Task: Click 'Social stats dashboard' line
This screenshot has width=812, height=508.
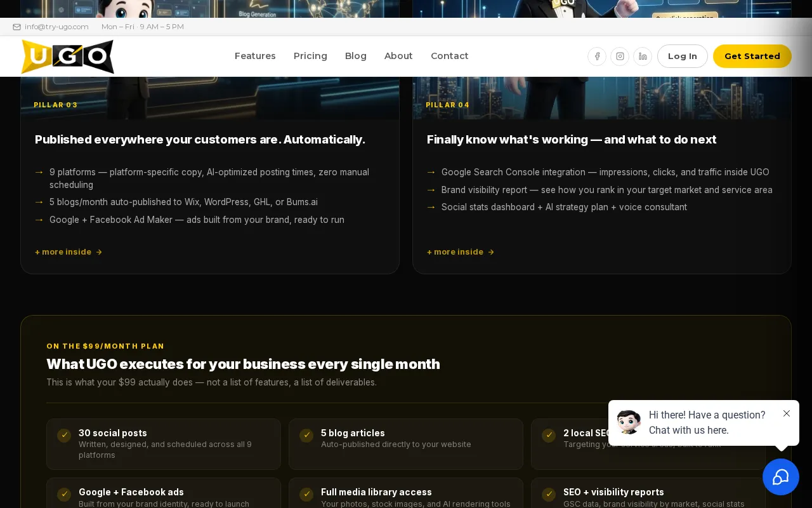Action: point(564,207)
